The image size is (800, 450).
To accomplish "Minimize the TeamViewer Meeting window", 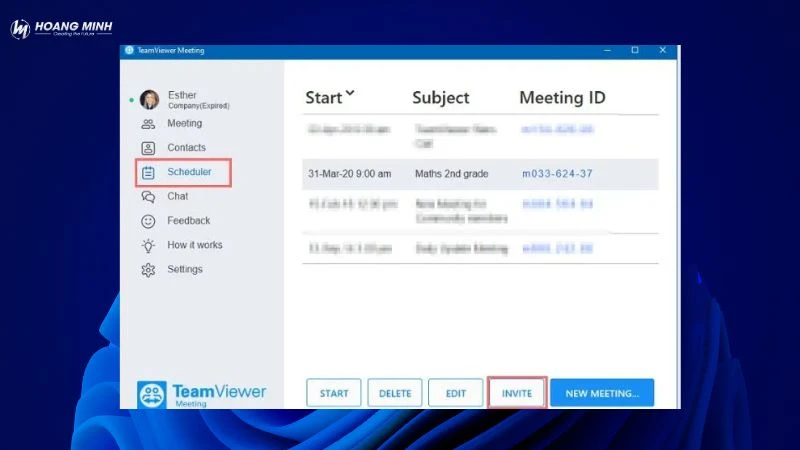I will pyautogui.click(x=607, y=50).
